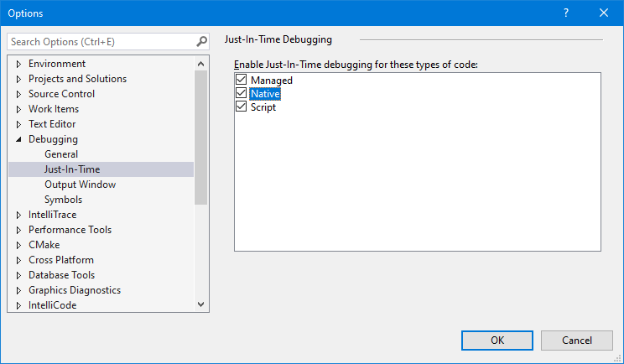
Task: Expand the IntelliTrace node
Action: point(18,216)
